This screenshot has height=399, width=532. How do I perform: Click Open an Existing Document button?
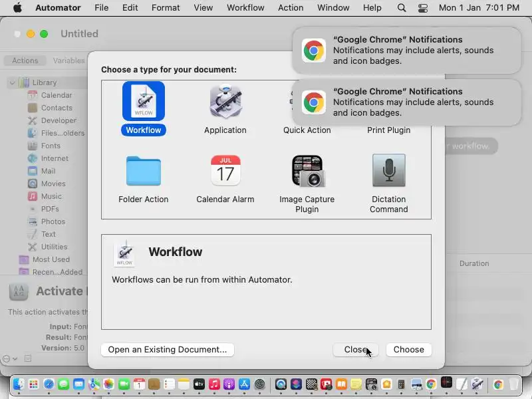click(x=168, y=350)
